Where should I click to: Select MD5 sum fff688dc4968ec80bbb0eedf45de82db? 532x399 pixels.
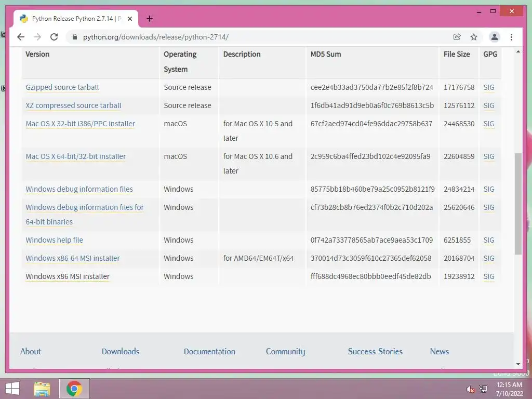[x=370, y=276]
